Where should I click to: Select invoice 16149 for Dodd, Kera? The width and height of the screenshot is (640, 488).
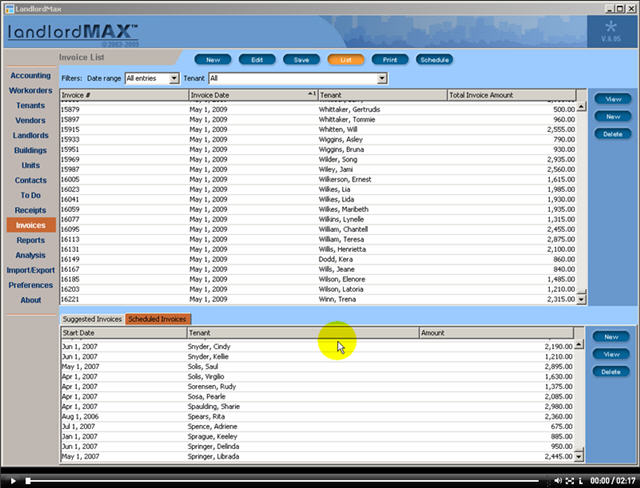click(x=318, y=260)
